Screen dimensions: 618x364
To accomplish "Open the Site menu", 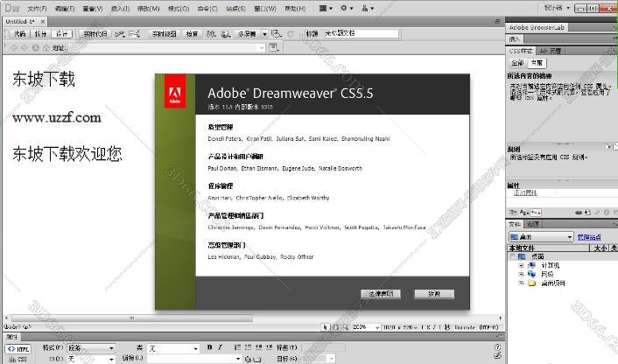I will tap(235, 8).
